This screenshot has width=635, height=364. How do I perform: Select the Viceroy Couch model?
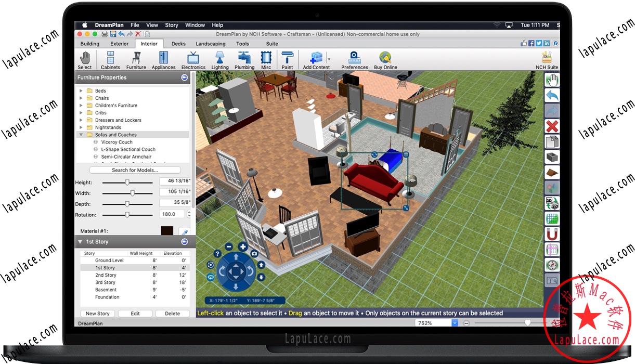click(117, 142)
